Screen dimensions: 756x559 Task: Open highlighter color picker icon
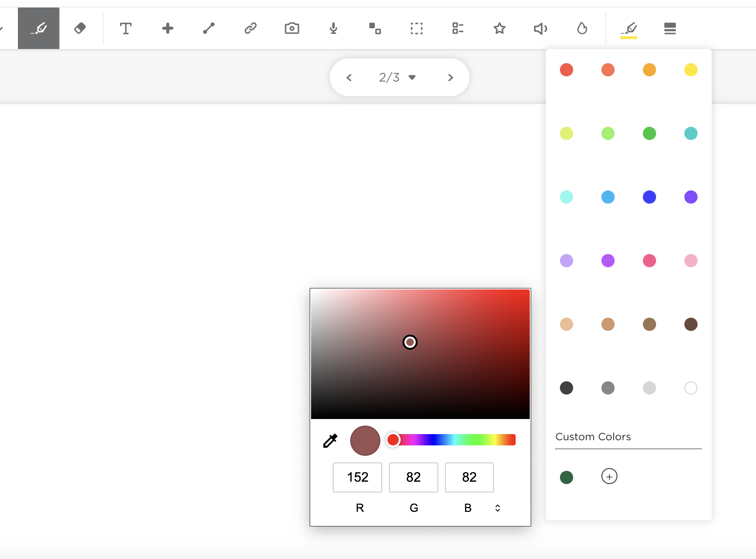pos(629,29)
